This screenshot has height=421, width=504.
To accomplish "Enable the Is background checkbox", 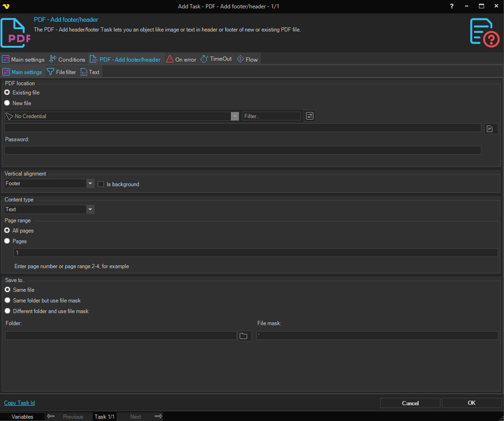I will [101, 184].
